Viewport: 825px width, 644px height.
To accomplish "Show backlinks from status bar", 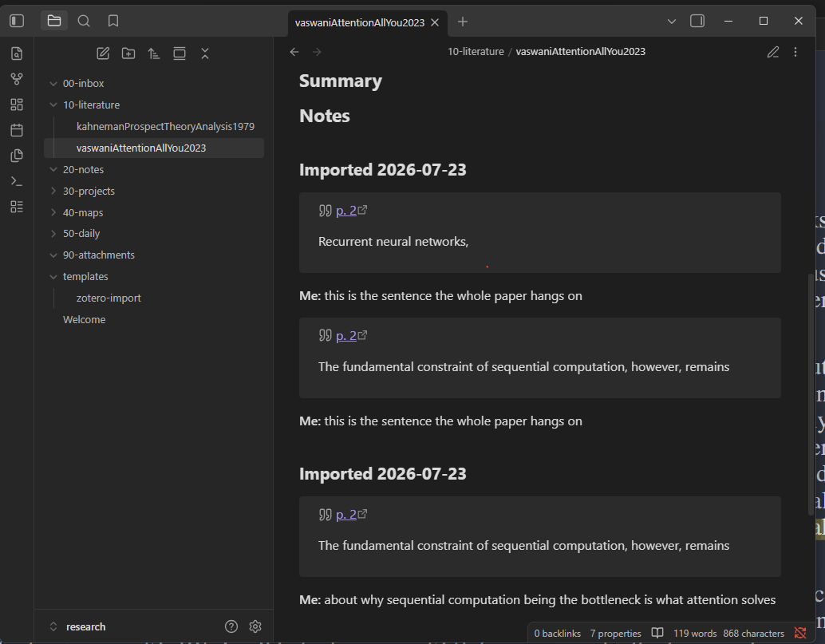I will pos(557,634).
